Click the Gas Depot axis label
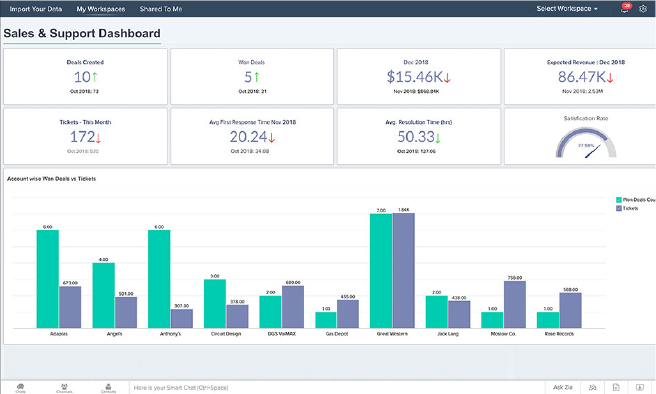The image size is (656, 394). (337, 334)
